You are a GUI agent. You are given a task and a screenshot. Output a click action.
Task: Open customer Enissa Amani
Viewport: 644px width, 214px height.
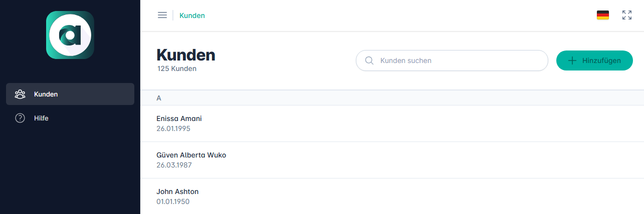click(x=179, y=118)
